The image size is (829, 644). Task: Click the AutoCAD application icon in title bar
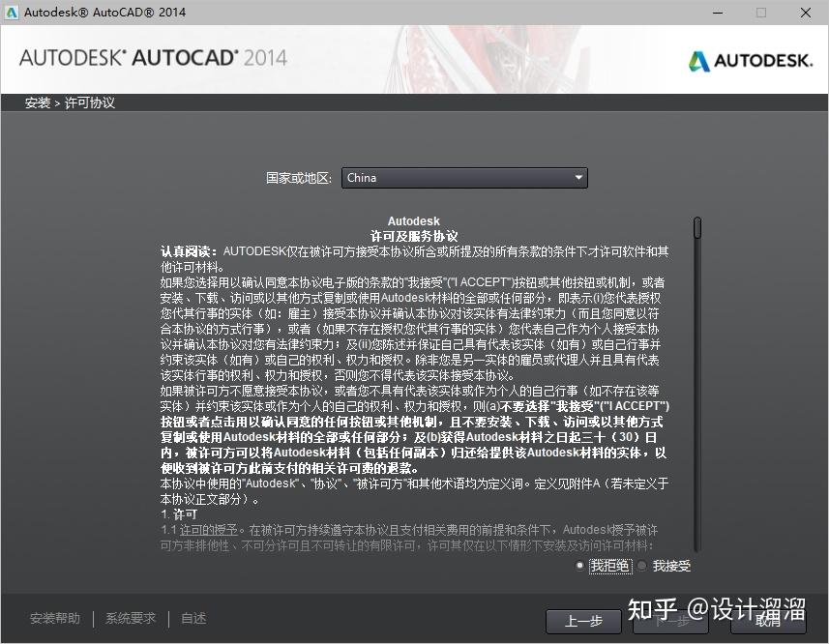click(x=12, y=12)
